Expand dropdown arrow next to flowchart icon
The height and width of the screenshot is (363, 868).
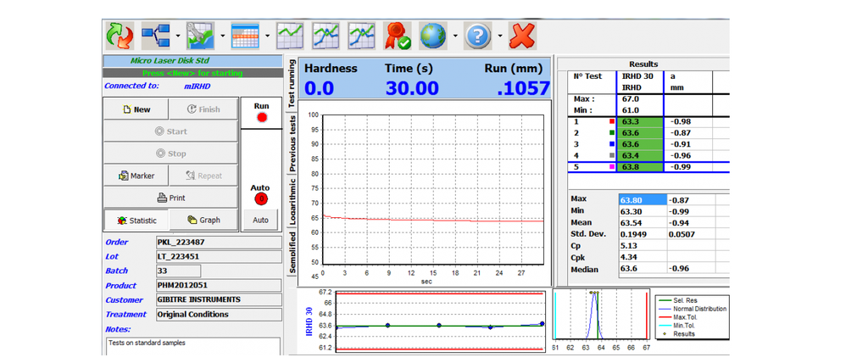point(178,36)
